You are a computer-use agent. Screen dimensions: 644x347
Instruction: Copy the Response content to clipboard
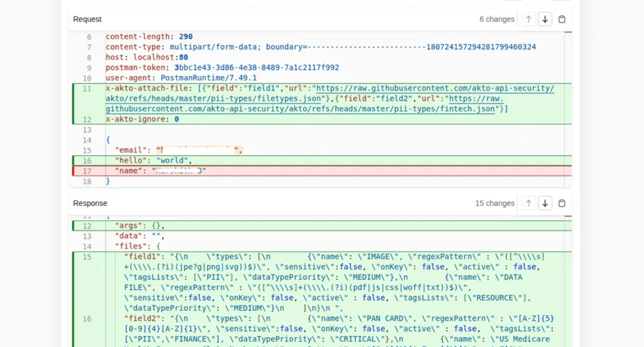(562, 203)
